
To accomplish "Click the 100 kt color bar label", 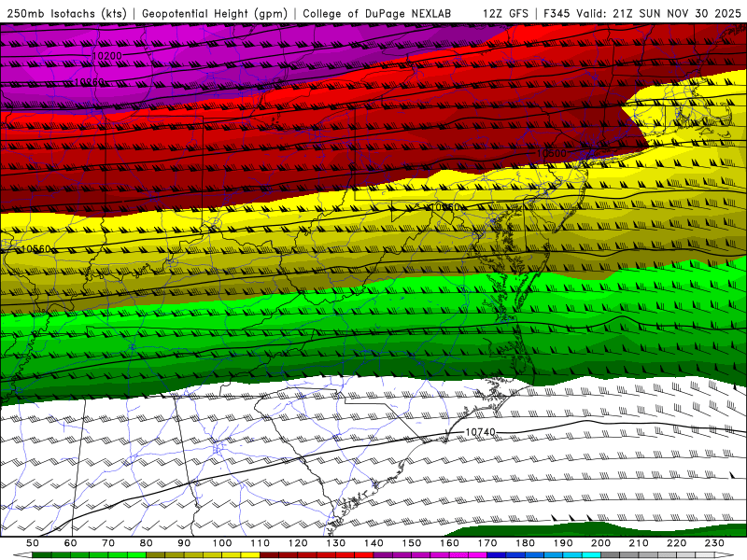I will pos(222,543).
